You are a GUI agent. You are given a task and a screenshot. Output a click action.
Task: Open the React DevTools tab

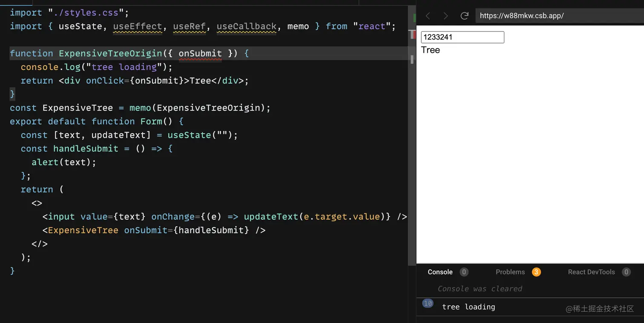tap(592, 272)
